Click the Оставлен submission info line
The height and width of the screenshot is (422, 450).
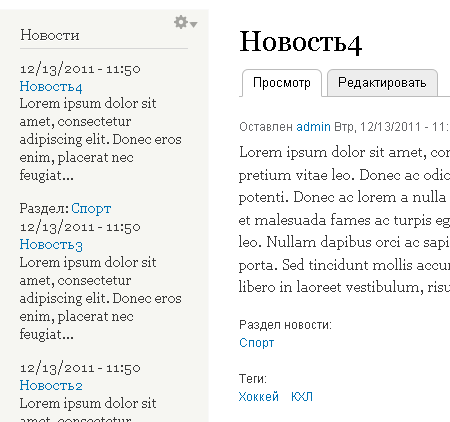point(344,127)
